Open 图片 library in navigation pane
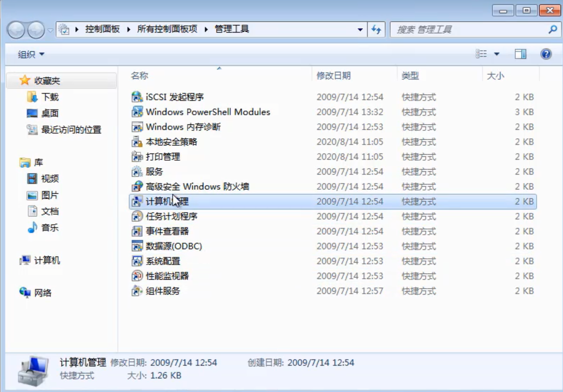 50,195
